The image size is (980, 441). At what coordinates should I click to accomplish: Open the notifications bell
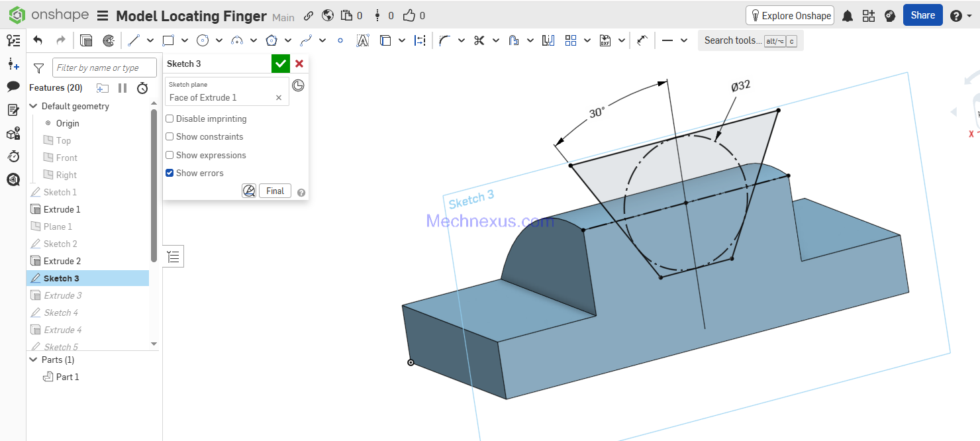pos(847,16)
